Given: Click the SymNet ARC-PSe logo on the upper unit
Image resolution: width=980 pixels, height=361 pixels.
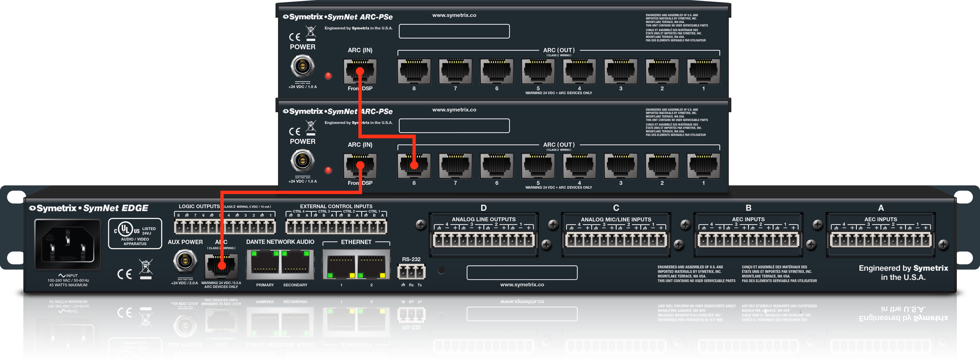Looking at the screenshot, I should pyautogui.click(x=338, y=17).
